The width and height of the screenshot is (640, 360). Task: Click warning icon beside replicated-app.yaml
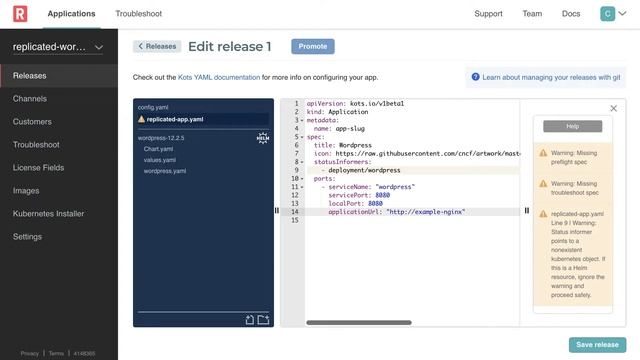pyautogui.click(x=141, y=119)
